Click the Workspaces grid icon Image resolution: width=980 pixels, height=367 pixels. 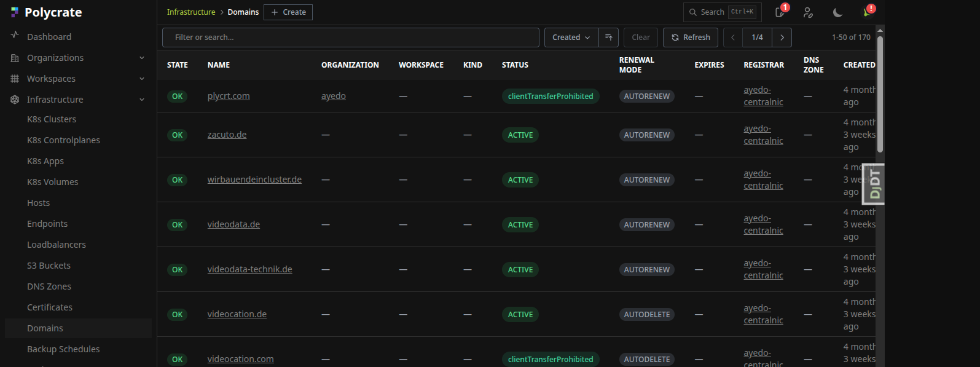click(15, 79)
